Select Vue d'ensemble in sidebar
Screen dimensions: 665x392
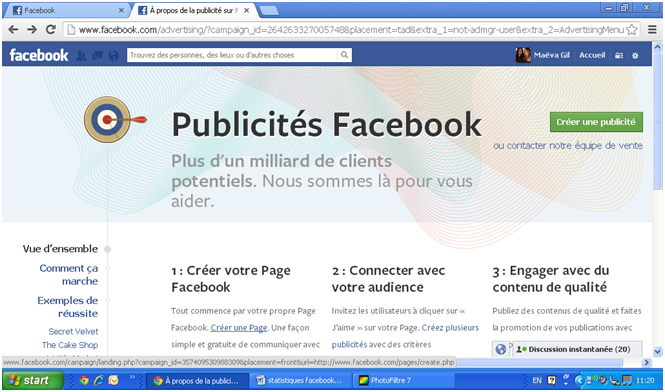click(x=60, y=249)
